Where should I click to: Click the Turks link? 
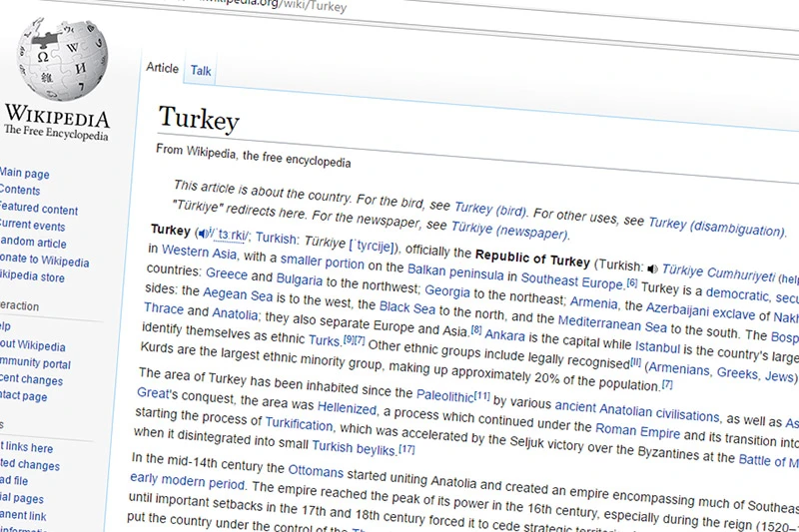(324, 339)
